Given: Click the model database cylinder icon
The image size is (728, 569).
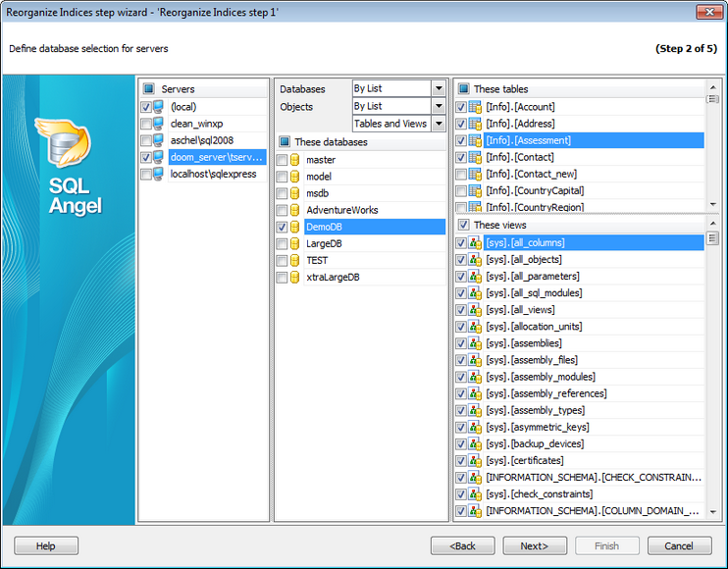Looking at the screenshot, I should point(294,177).
